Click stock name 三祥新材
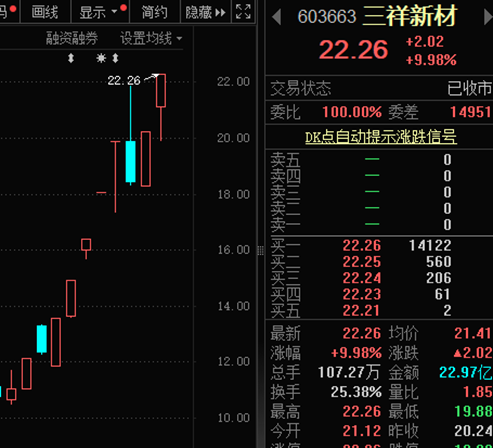Viewport: 493px width, 448px height. 409,16
